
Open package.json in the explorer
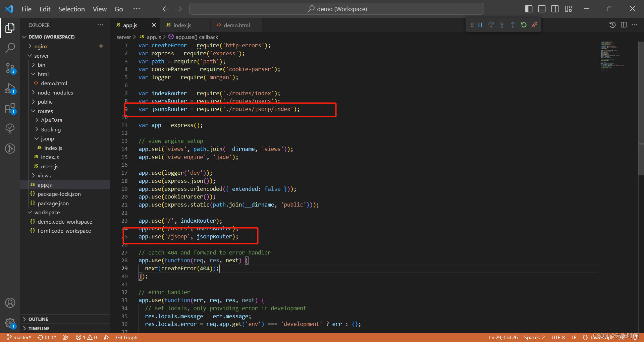65,203
